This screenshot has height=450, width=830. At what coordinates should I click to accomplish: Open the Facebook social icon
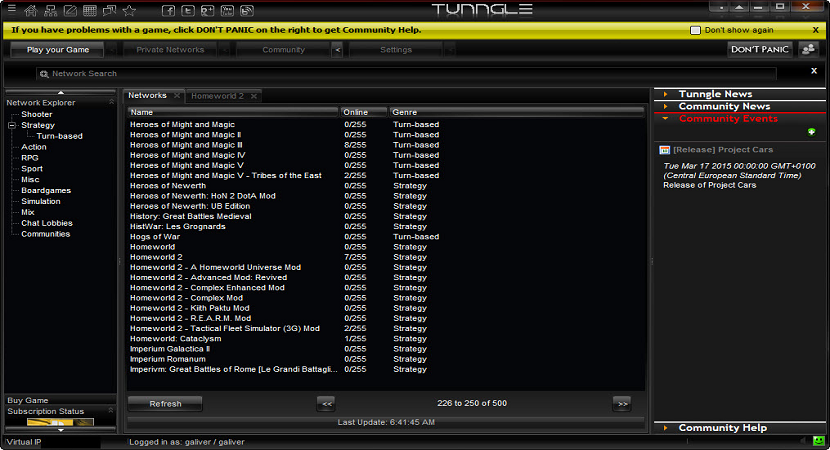pyautogui.click(x=168, y=11)
